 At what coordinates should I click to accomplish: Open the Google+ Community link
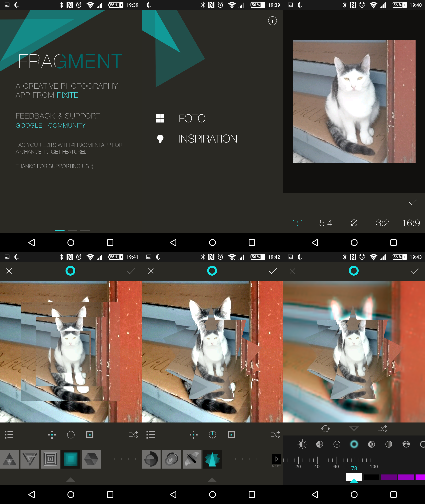tap(51, 126)
